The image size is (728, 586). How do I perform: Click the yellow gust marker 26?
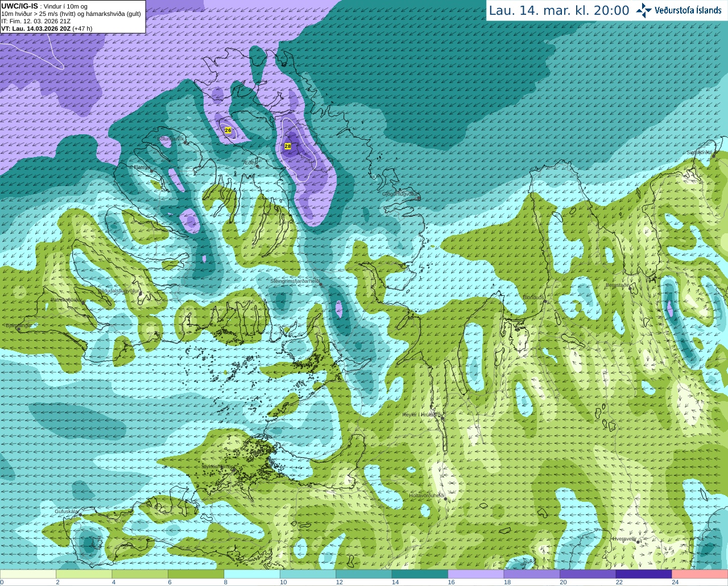click(228, 130)
